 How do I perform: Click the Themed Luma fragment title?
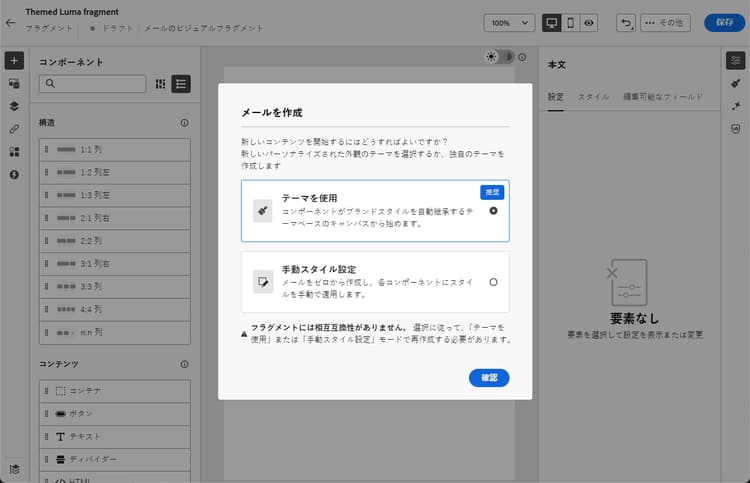(72, 12)
